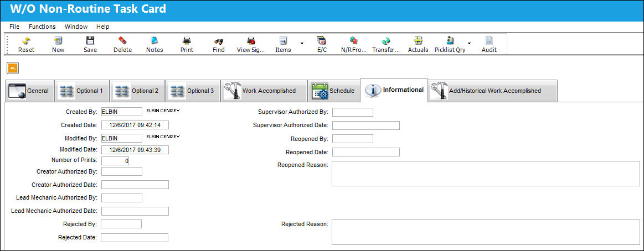Click the Creator Authorized Date field
Screen dimensions: 644x251
click(x=135, y=185)
